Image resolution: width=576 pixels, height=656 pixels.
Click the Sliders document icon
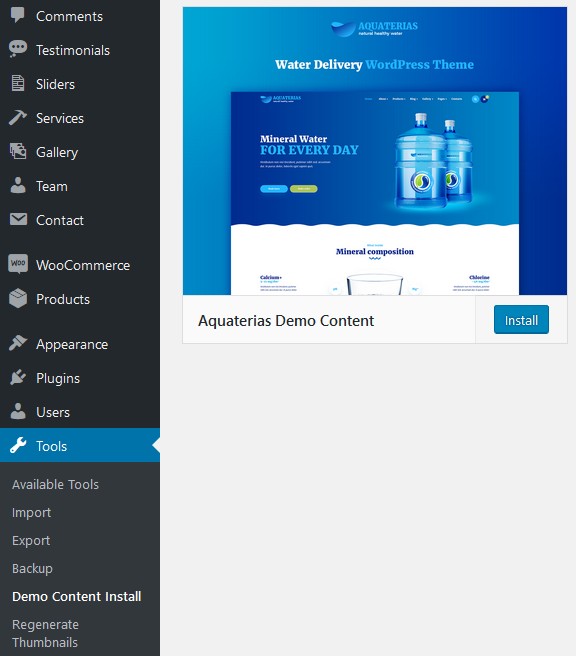coord(18,83)
